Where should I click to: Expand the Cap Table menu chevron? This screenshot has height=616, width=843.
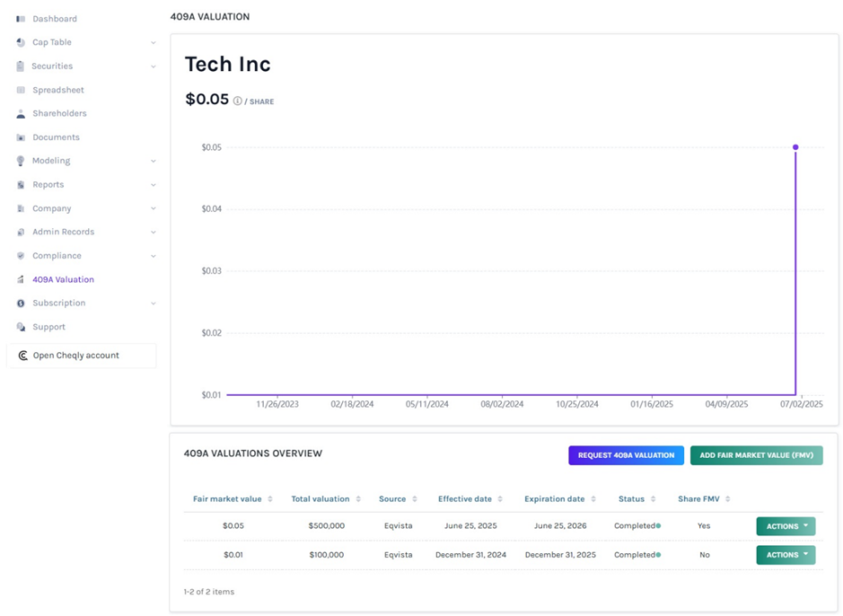[x=154, y=42]
